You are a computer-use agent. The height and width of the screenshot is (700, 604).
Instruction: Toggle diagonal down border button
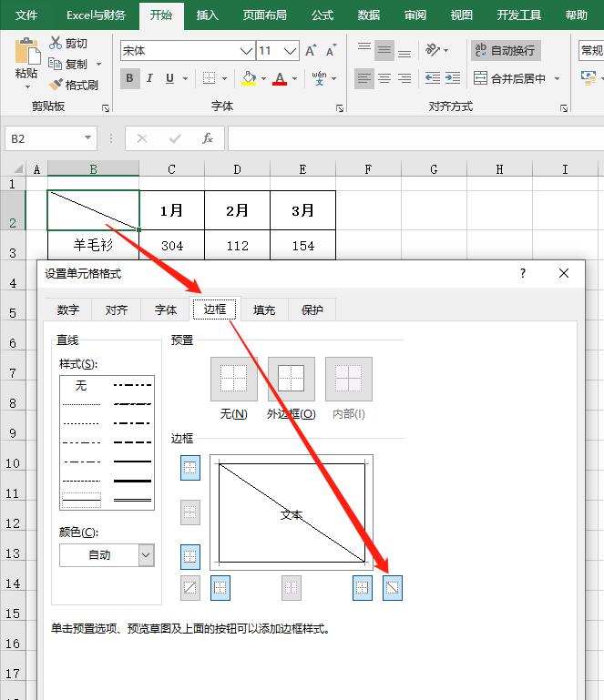tap(393, 588)
